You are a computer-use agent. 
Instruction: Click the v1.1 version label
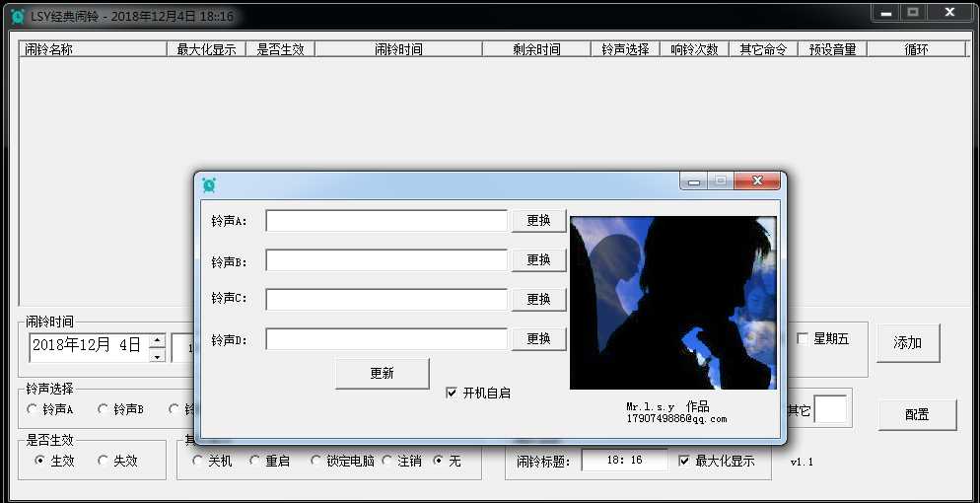click(802, 463)
